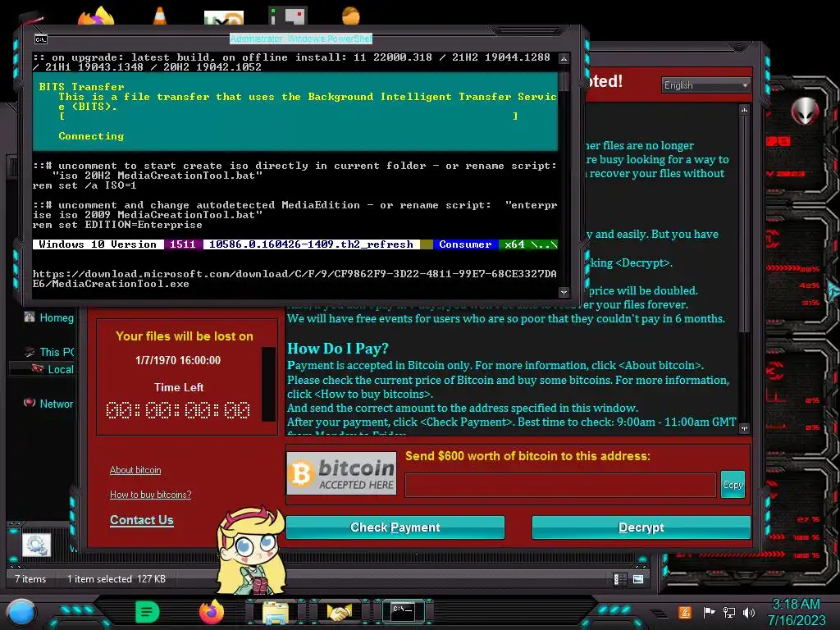Open the Start orb on the taskbar
Viewport: 840px width, 630px height.
[x=21, y=613]
